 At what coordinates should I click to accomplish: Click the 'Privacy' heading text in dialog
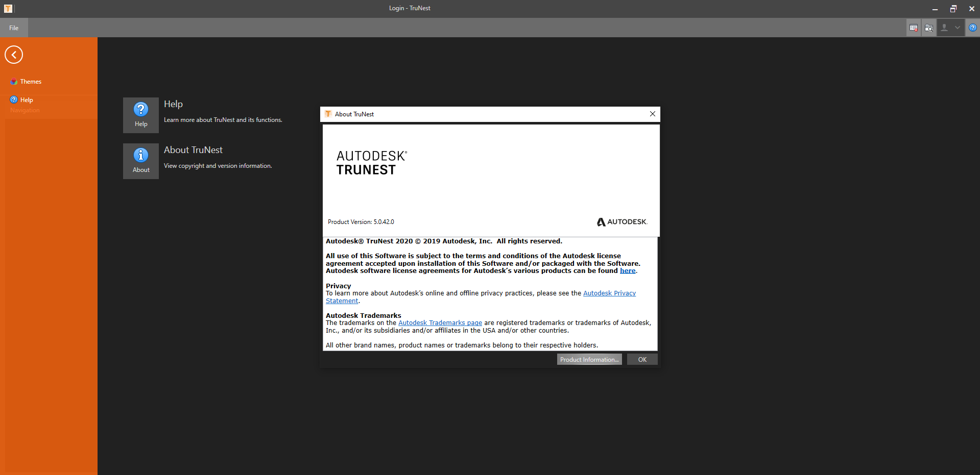click(339, 286)
